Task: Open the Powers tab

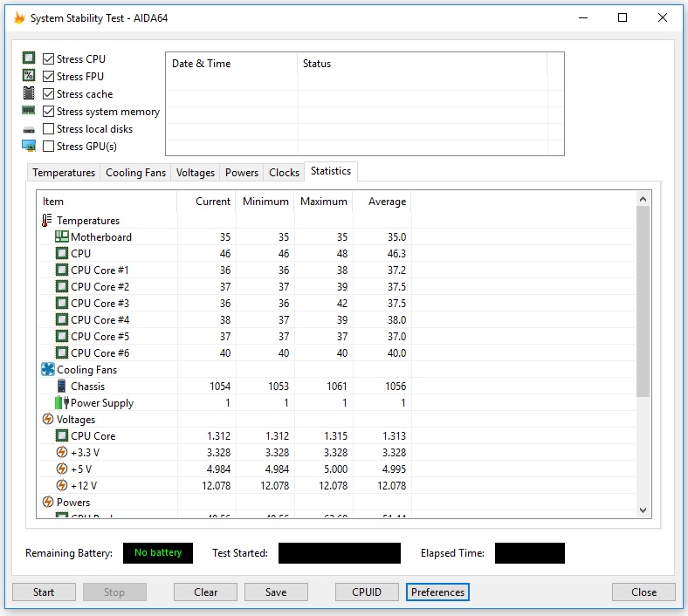Action: click(241, 172)
